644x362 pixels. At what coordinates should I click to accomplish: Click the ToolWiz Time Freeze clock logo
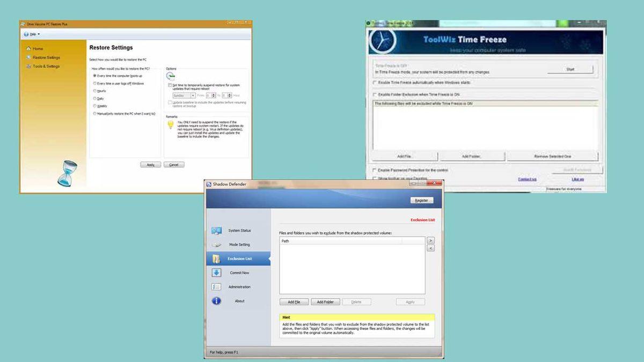(x=383, y=41)
